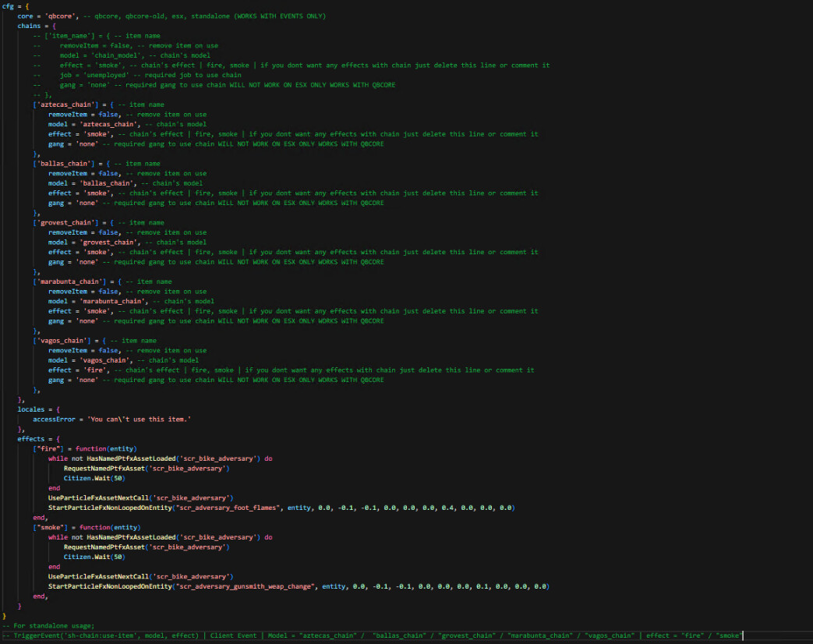813x644 pixels.
Task: Click model value 'ballas_chain' string
Action: tap(107, 183)
